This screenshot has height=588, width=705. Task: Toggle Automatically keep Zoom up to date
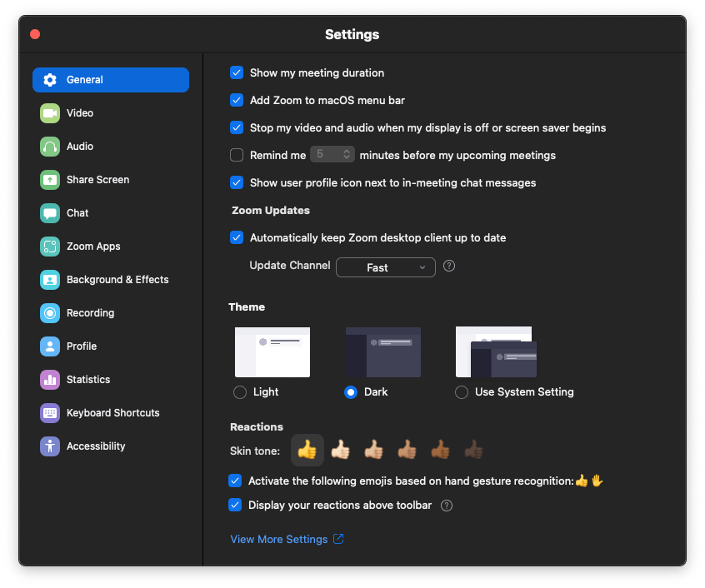[x=237, y=237]
